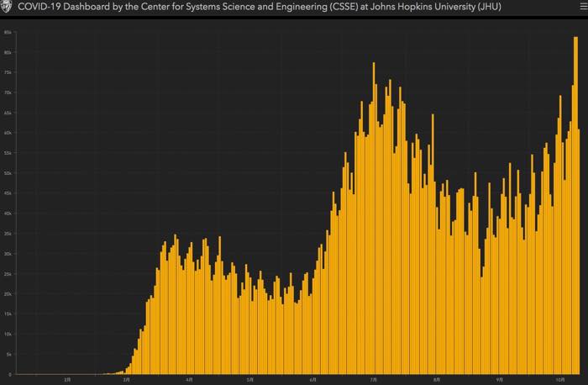Screen dimensions: 588x385
Task: Select the July peak bar near 77k
Action: coord(374,219)
